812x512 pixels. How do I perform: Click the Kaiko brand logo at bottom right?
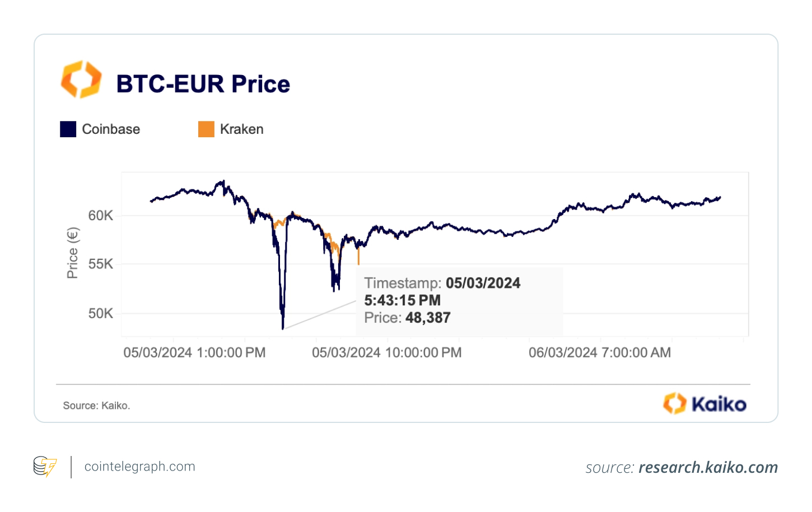click(704, 403)
